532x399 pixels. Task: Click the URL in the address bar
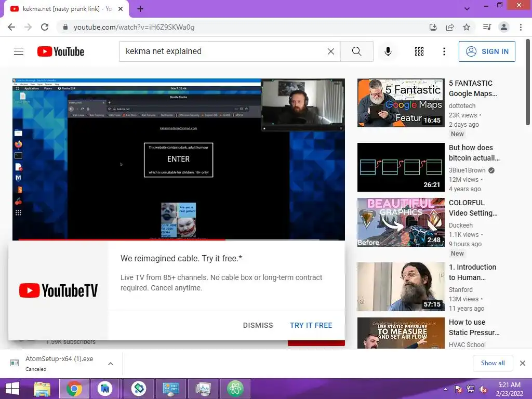(x=134, y=27)
